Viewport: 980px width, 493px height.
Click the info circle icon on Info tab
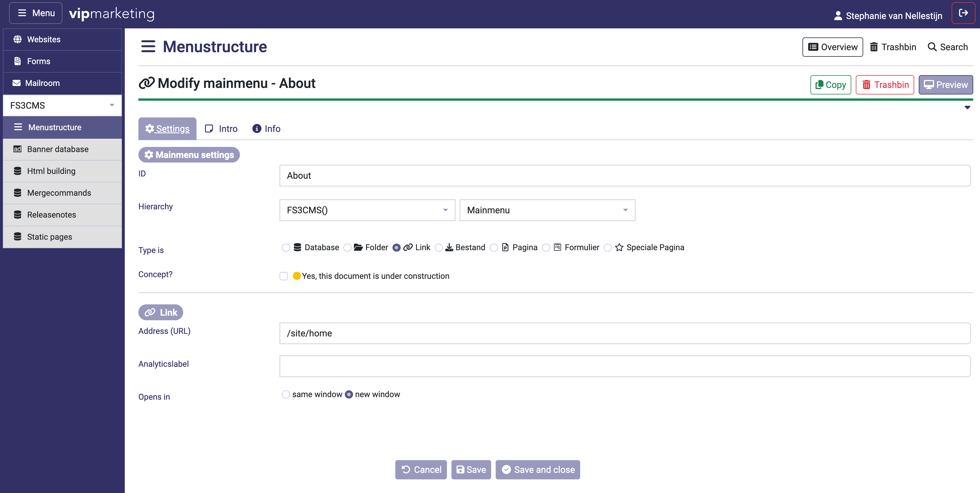257,129
